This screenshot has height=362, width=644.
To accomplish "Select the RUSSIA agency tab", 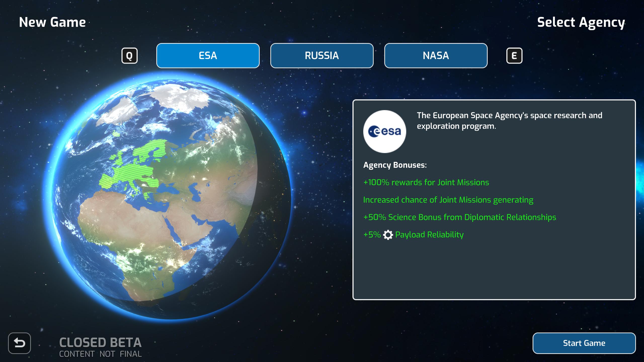I will (x=321, y=56).
